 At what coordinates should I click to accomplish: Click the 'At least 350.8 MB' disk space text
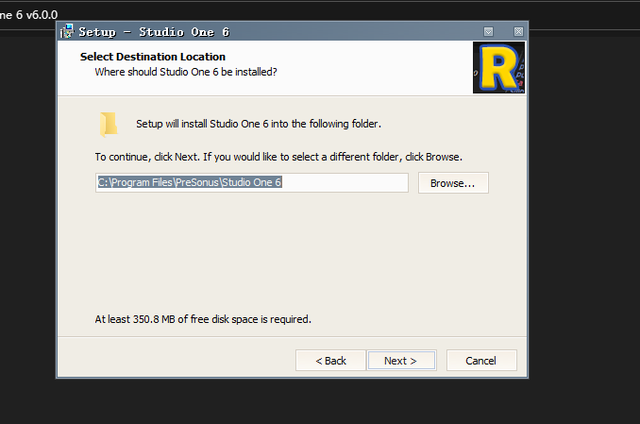tap(203, 319)
